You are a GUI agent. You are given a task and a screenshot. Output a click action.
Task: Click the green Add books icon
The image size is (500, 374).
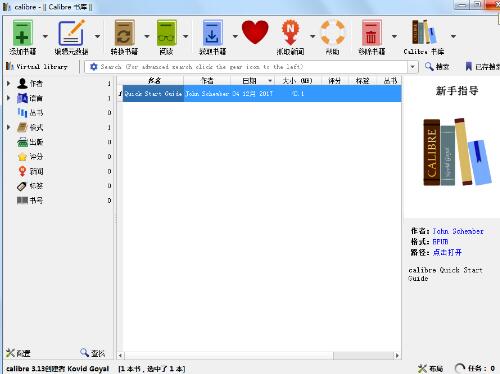23,33
